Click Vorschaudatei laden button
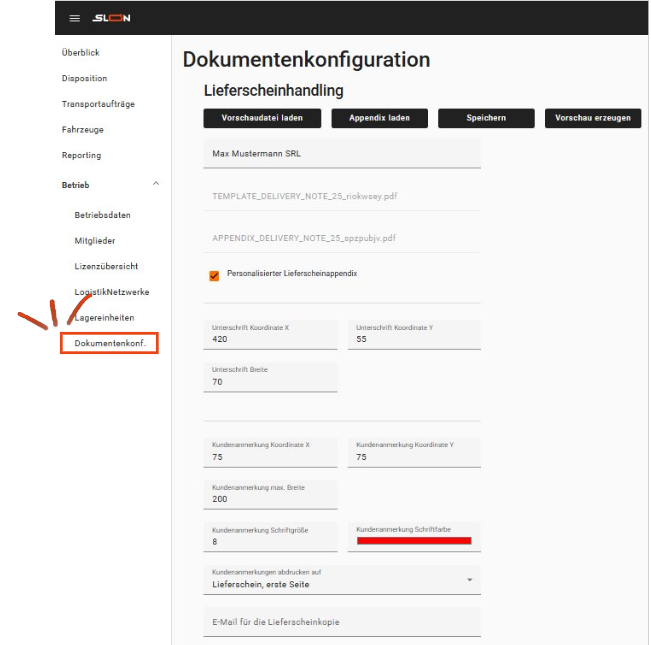The width and height of the screenshot is (651, 645). [x=262, y=118]
